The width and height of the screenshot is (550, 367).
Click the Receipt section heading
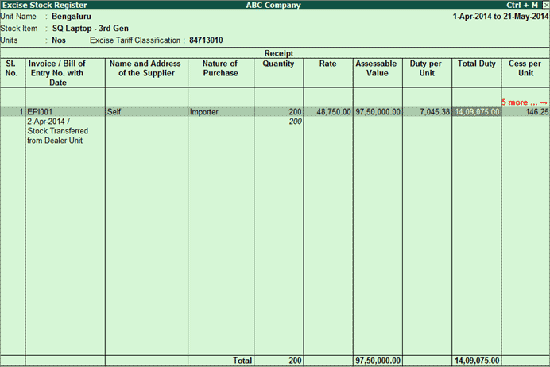tap(279, 53)
